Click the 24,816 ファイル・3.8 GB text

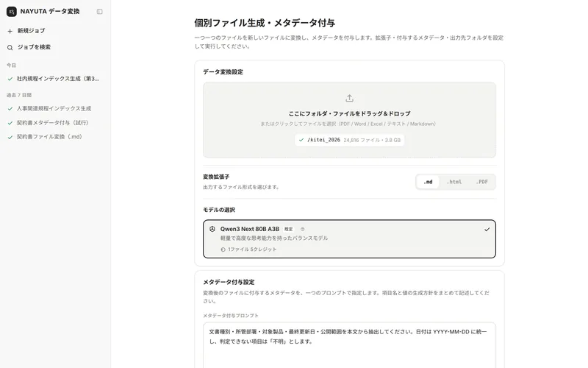[x=372, y=140]
